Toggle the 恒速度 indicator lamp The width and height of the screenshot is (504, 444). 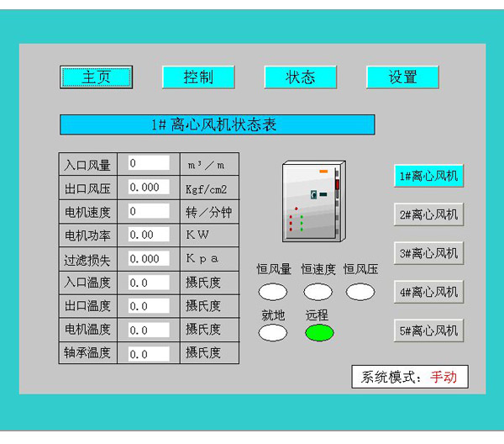coord(318,293)
